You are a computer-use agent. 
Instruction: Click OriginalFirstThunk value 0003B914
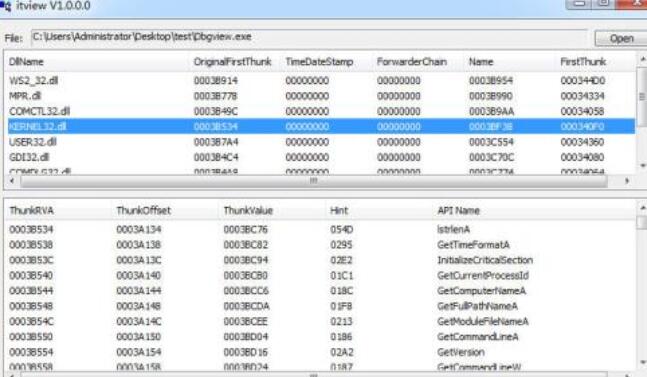[215, 80]
